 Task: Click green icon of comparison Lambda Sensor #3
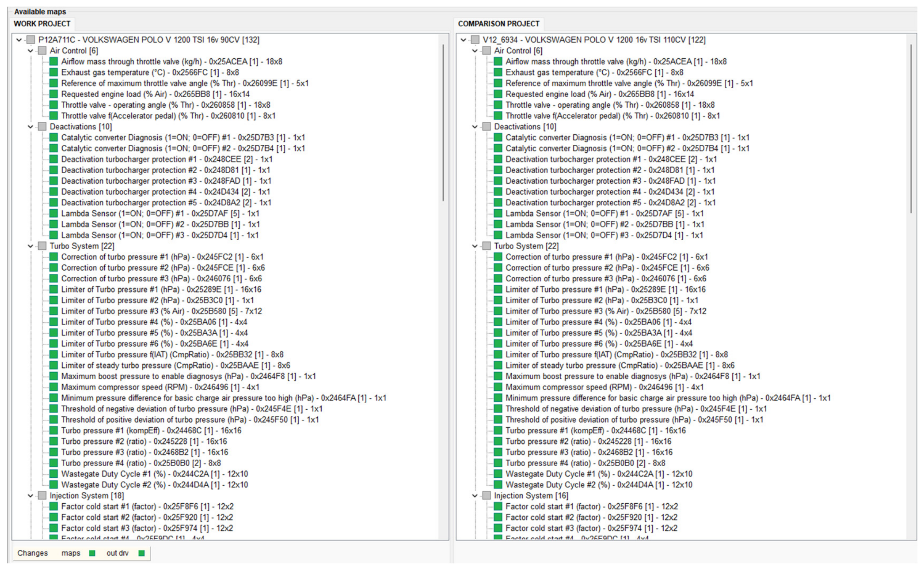pos(498,235)
